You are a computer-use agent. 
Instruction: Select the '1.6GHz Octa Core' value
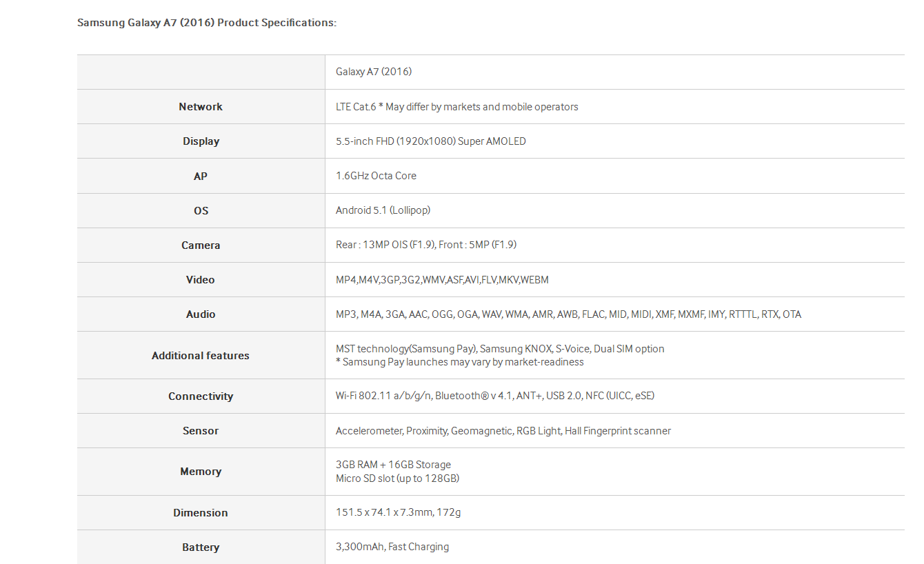[376, 176]
